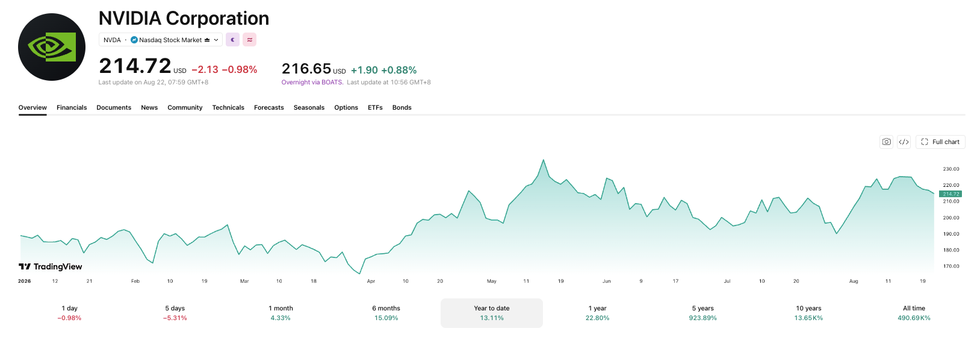The width and height of the screenshot is (980, 343).
Task: Switch to the Technicals tab
Action: 228,108
